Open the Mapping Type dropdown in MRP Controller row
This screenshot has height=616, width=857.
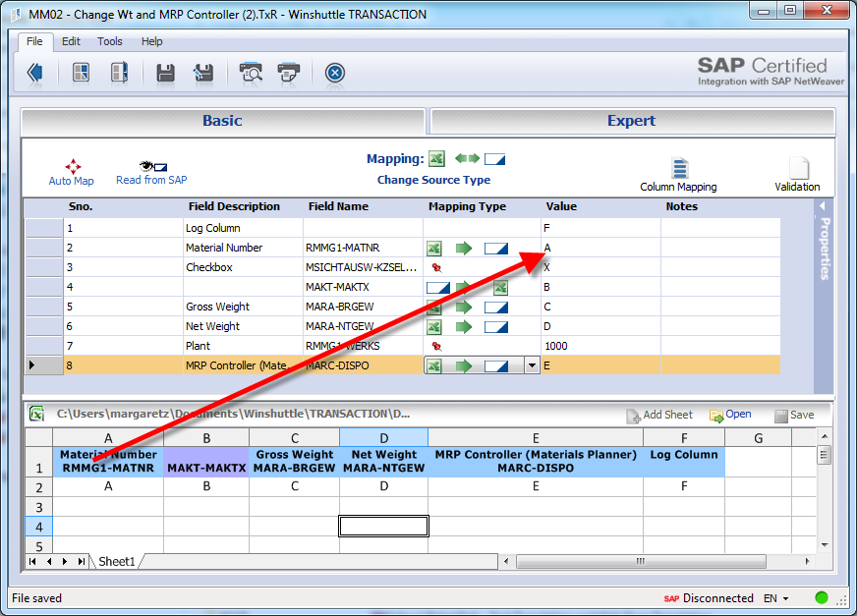(x=532, y=365)
